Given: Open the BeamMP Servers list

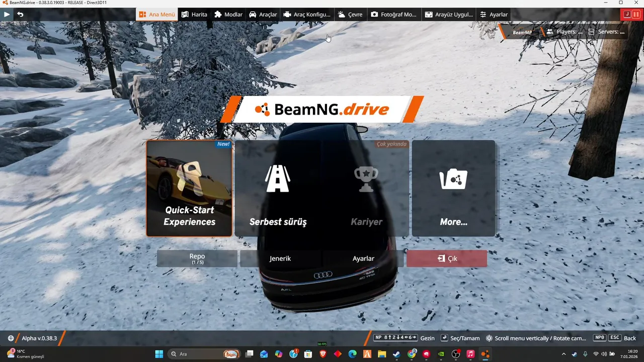Looking at the screenshot, I should click(607, 32).
